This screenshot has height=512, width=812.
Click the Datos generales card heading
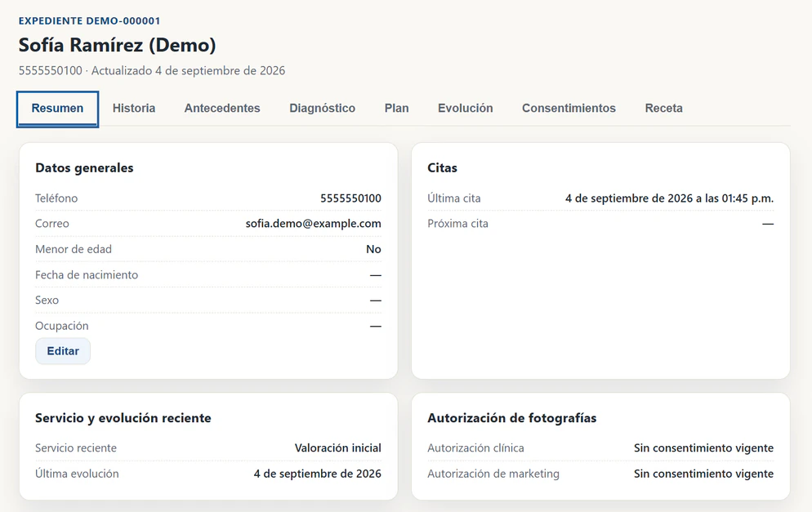click(84, 167)
